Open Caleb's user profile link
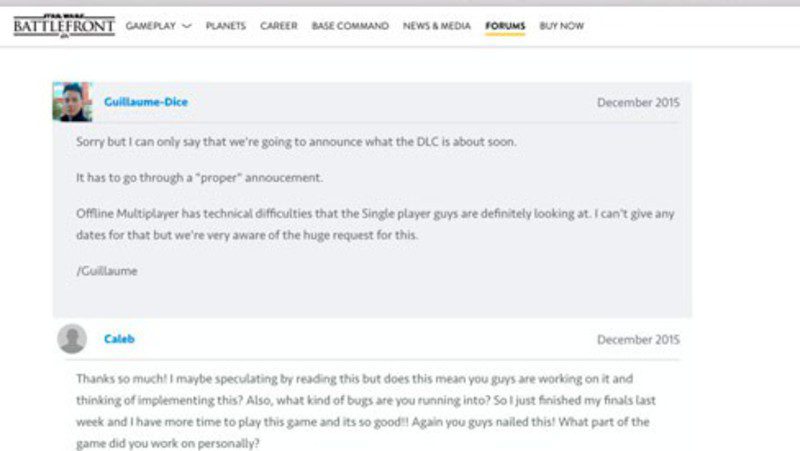 119,339
